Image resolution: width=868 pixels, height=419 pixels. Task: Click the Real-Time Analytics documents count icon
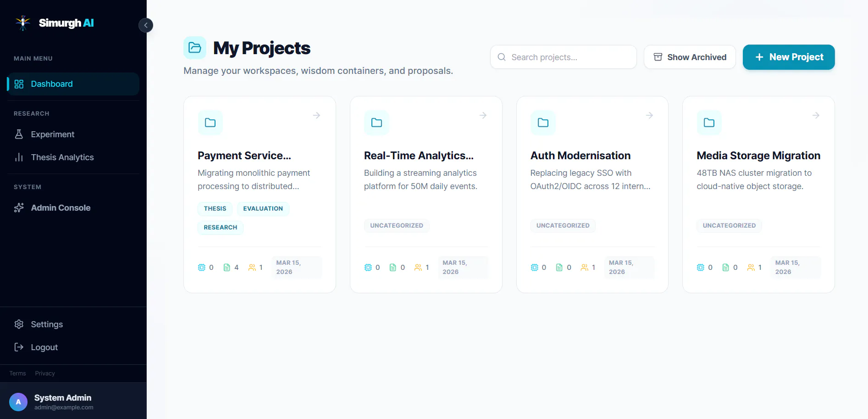[x=393, y=268]
